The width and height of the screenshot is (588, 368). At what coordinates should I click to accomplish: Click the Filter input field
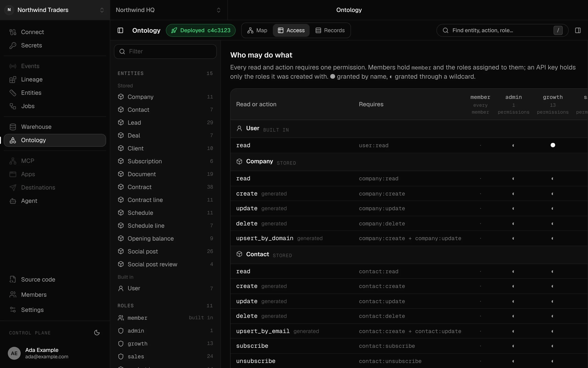[x=165, y=51]
